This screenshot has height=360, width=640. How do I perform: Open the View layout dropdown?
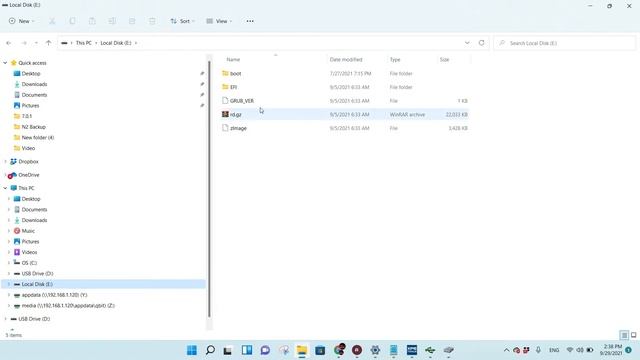tap(219, 21)
